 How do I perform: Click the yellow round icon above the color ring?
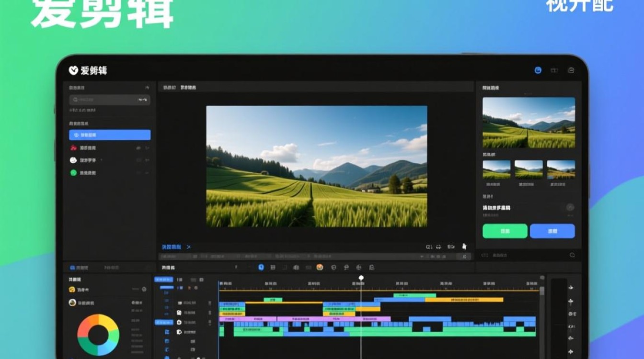(72, 290)
